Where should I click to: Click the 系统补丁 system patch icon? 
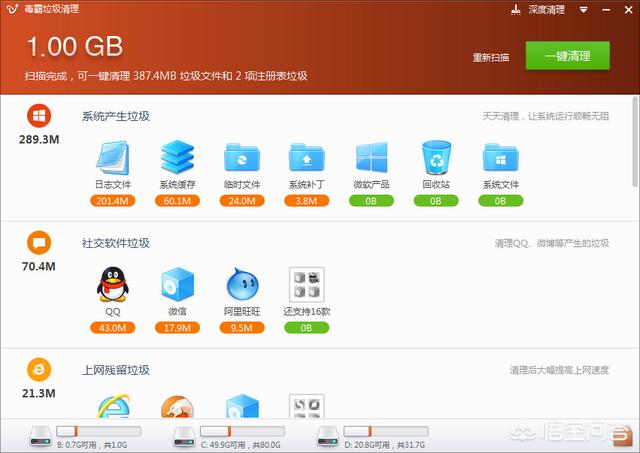point(306,157)
